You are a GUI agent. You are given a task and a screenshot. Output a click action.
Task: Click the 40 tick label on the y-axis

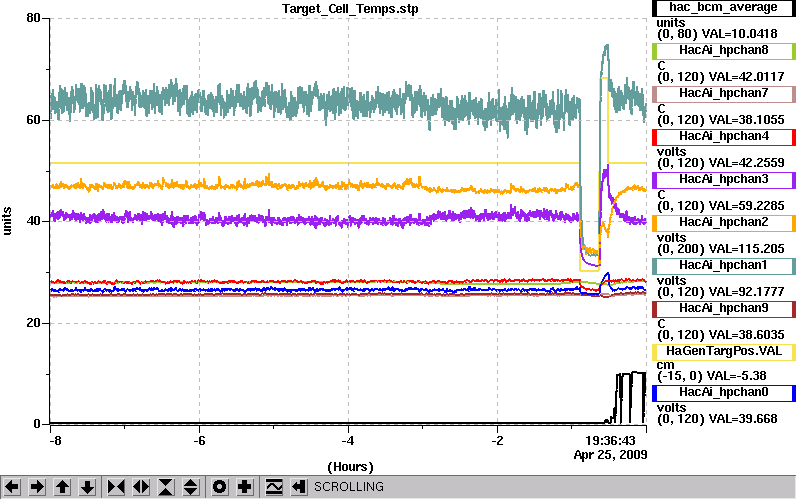click(33, 222)
